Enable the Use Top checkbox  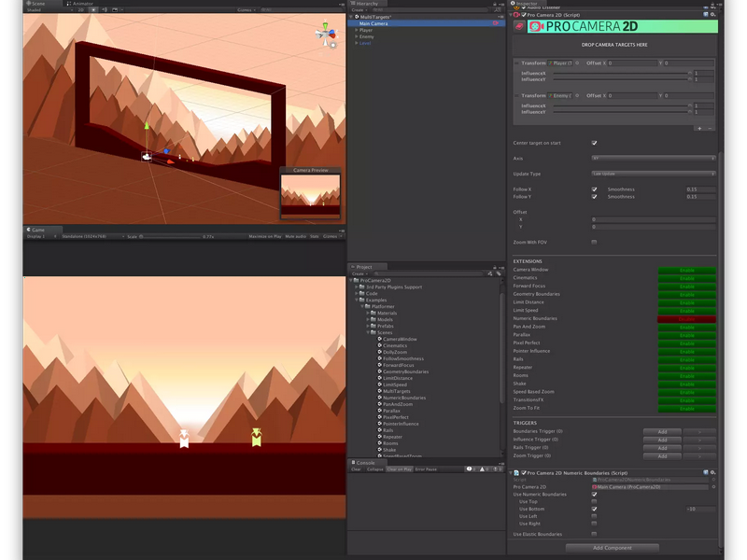tap(594, 501)
